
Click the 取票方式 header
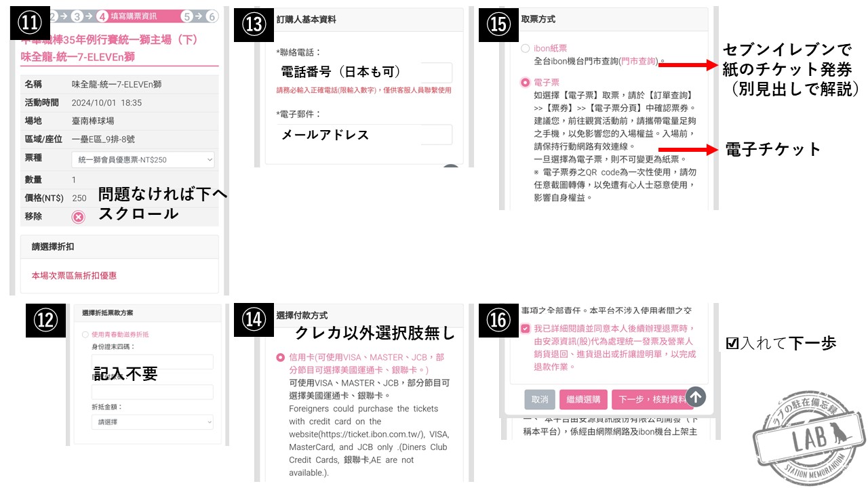click(x=540, y=20)
